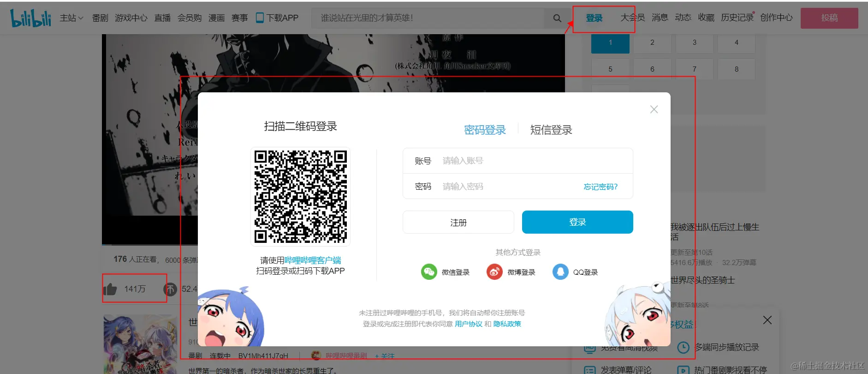The width and height of the screenshot is (868, 374).
Task: Select episode 2 button
Action: tap(652, 43)
